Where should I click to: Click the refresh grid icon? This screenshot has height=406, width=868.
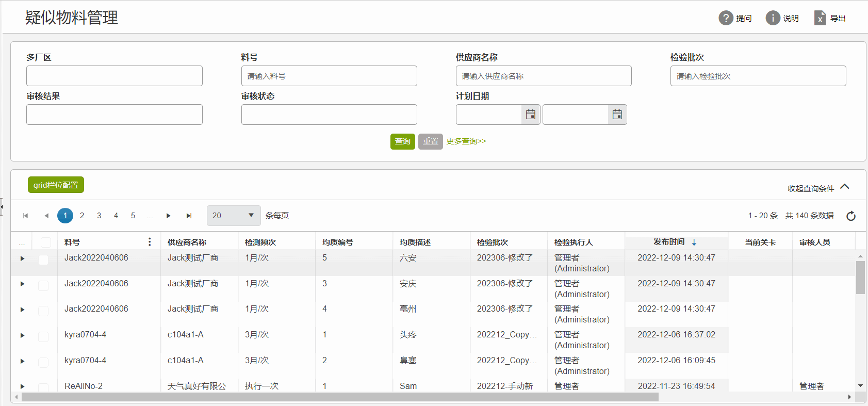pyautogui.click(x=851, y=216)
